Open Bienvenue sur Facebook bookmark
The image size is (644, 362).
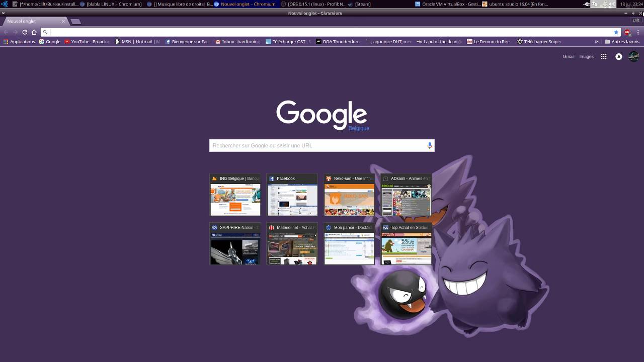pyautogui.click(x=188, y=42)
